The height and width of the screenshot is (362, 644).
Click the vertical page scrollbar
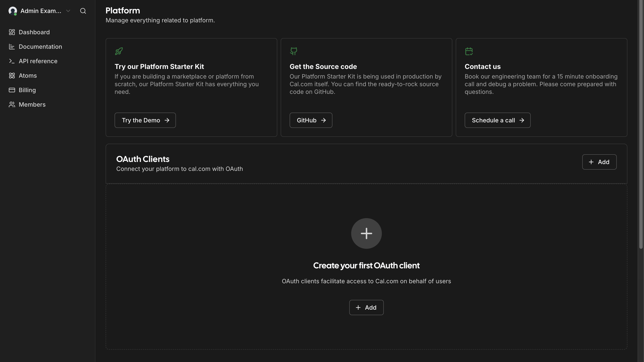[x=641, y=125]
